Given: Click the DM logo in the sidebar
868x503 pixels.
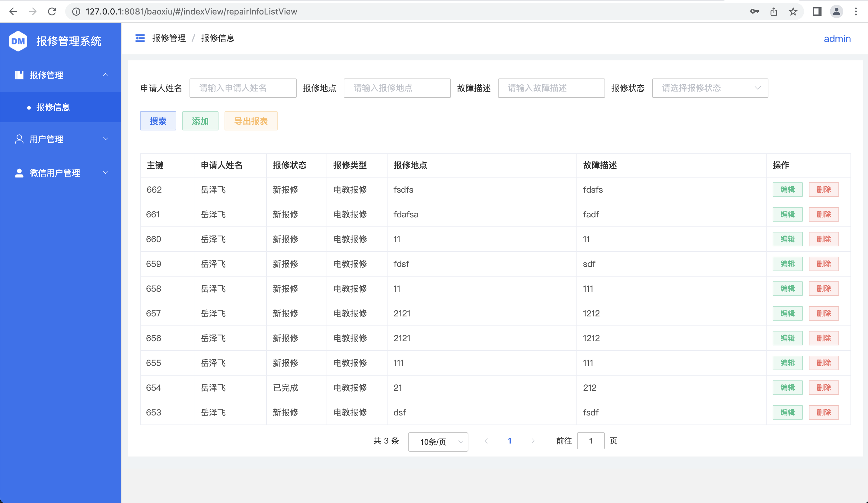Looking at the screenshot, I should tap(18, 41).
